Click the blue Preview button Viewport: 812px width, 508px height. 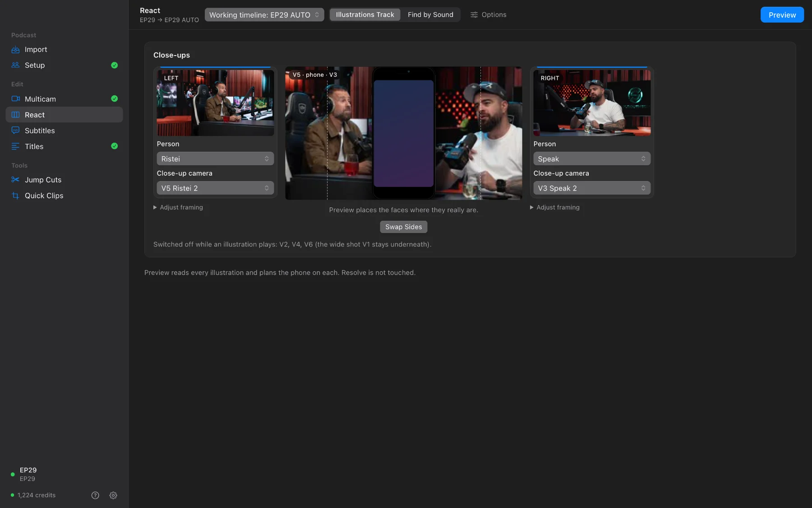[x=782, y=15]
